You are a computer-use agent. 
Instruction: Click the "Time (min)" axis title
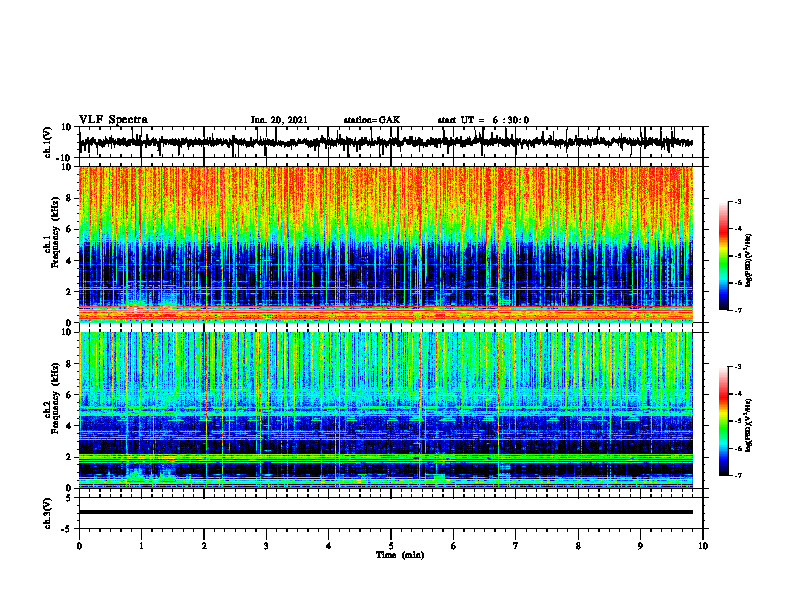click(400, 555)
